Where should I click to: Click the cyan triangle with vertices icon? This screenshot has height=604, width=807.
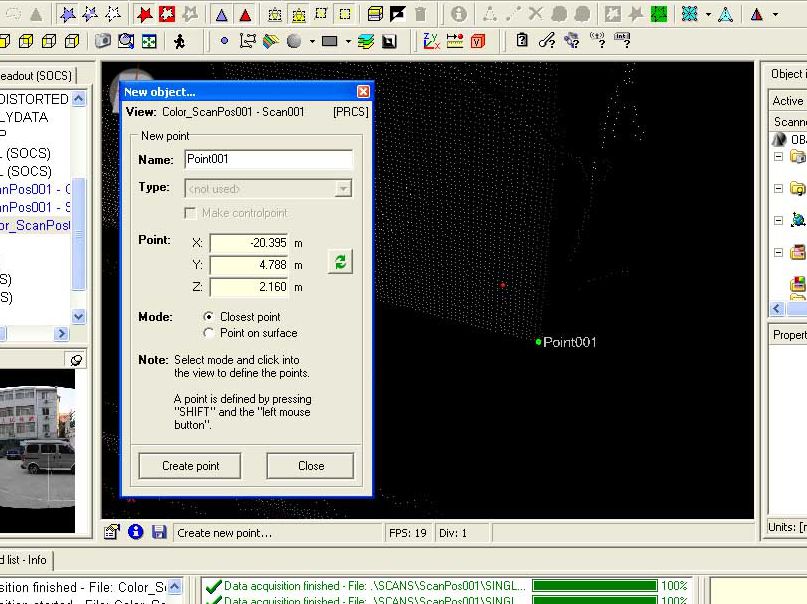[726, 14]
